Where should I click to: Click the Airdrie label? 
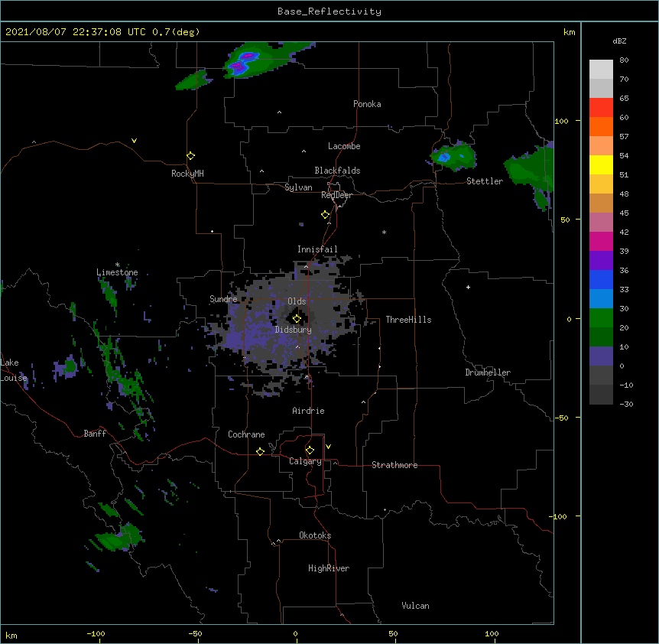coord(308,411)
